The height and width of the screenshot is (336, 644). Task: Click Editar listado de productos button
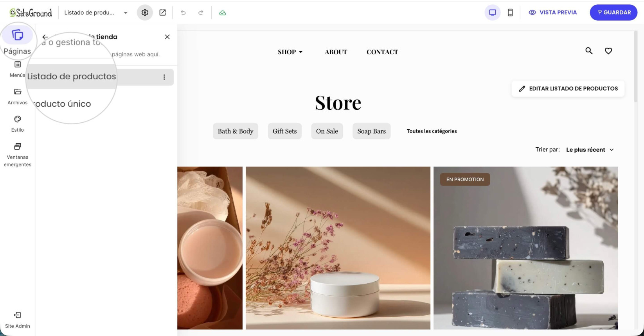[x=568, y=89]
